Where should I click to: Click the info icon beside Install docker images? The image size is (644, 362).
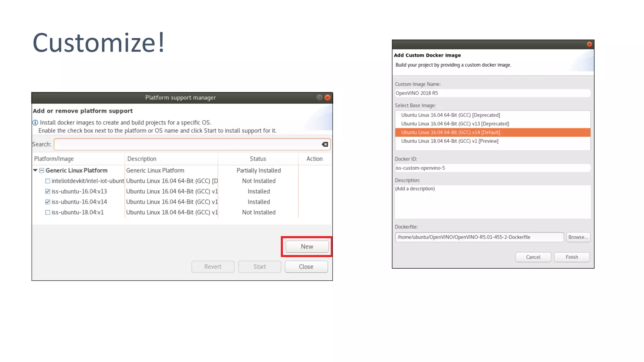35,123
